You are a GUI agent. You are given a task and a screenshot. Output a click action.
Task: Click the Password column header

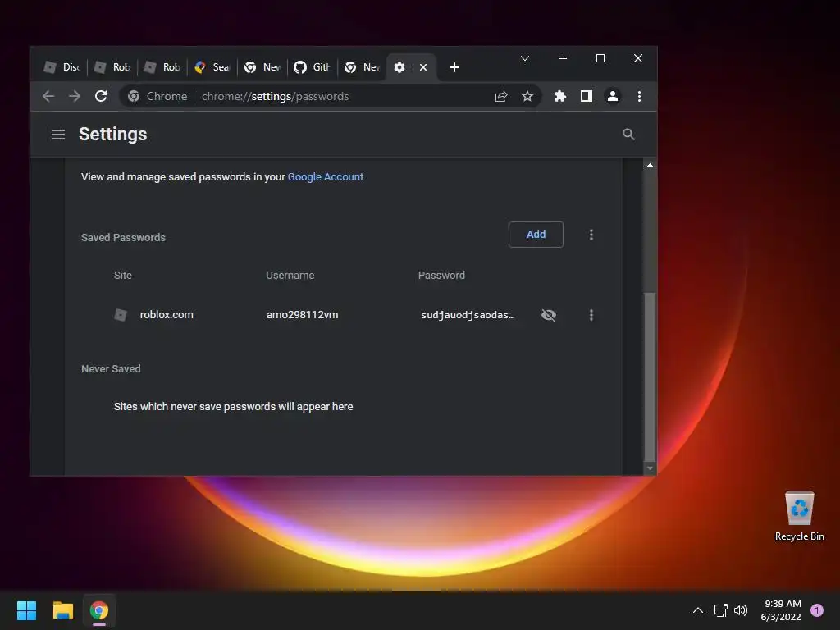point(441,276)
